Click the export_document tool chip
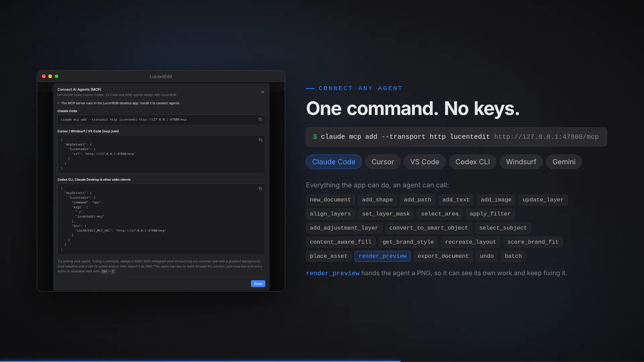The image size is (644, 362). point(443,256)
